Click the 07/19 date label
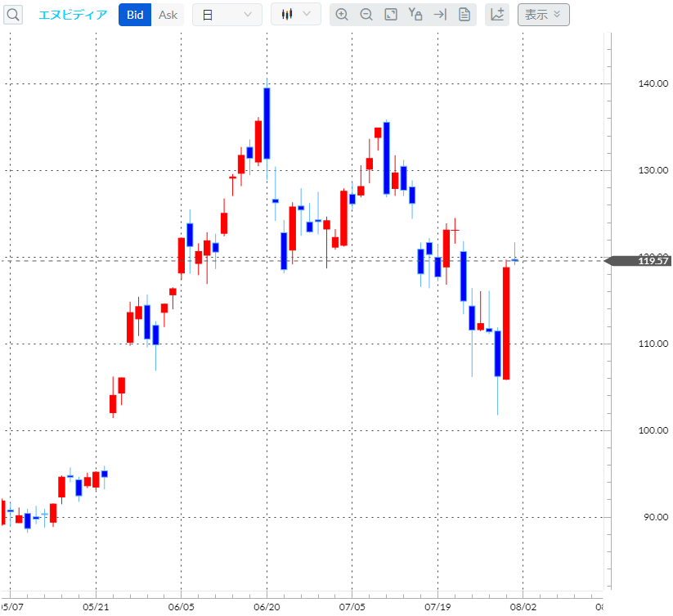 (437, 607)
